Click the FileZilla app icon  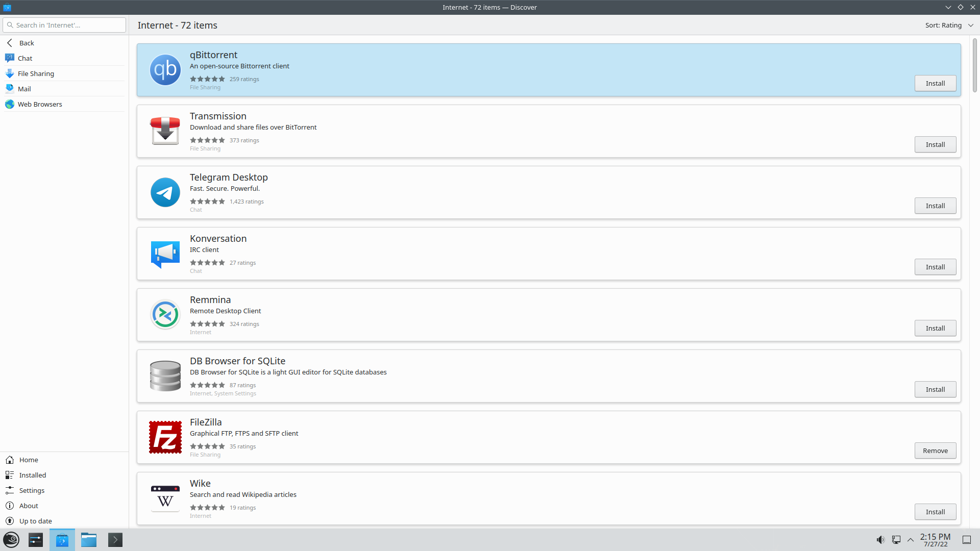(165, 437)
